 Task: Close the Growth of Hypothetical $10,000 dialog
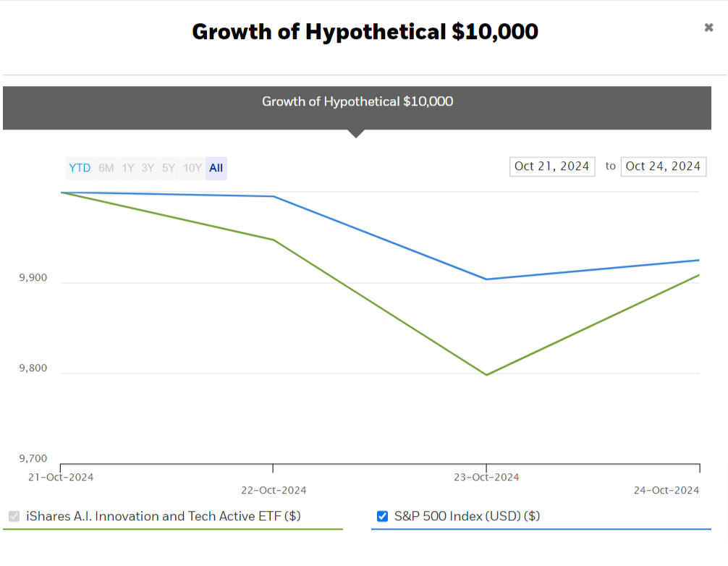pos(708,28)
